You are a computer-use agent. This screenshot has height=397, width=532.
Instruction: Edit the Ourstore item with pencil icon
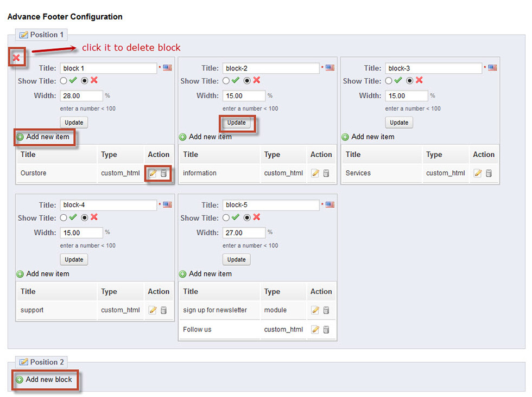153,173
